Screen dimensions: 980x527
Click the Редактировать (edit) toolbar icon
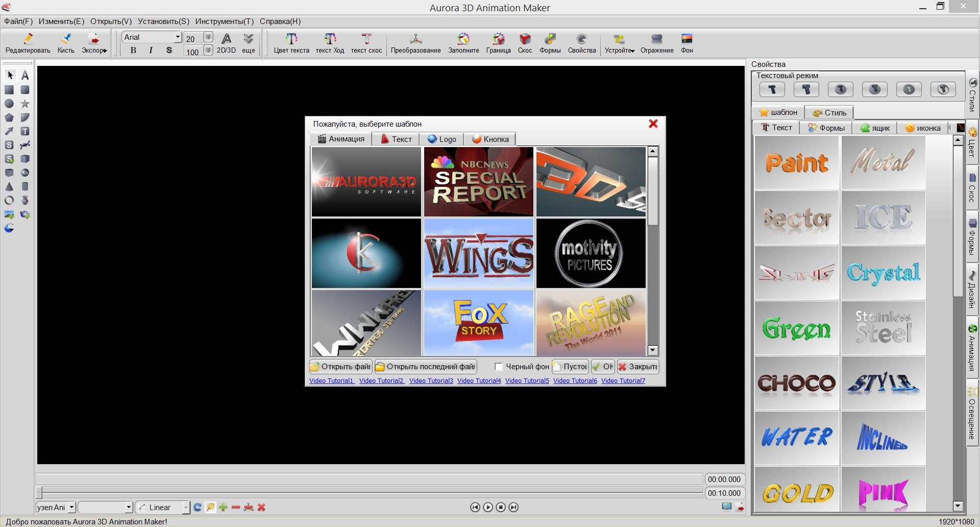28,43
